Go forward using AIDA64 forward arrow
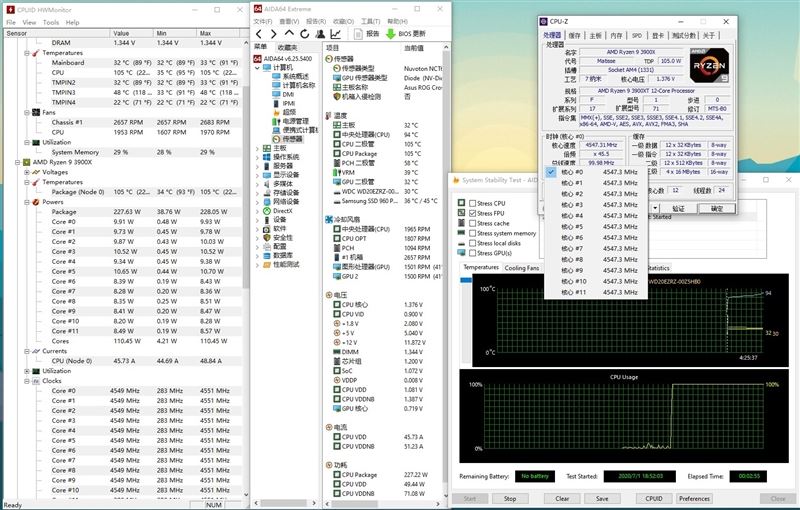The image size is (800, 510). point(274,34)
